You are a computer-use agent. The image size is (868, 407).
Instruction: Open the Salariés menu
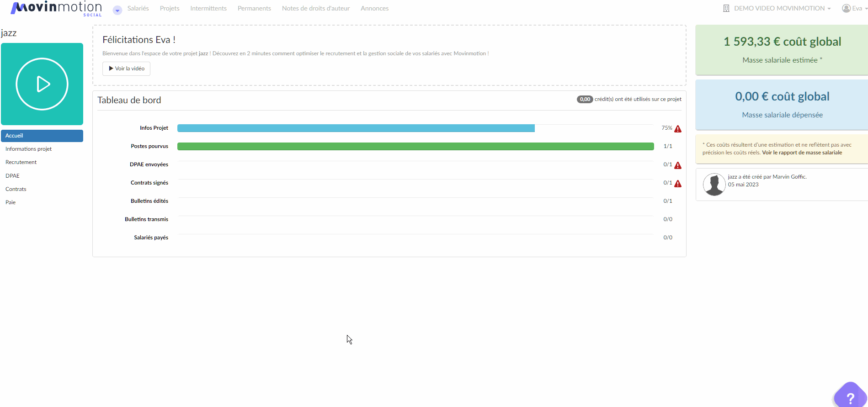point(138,8)
